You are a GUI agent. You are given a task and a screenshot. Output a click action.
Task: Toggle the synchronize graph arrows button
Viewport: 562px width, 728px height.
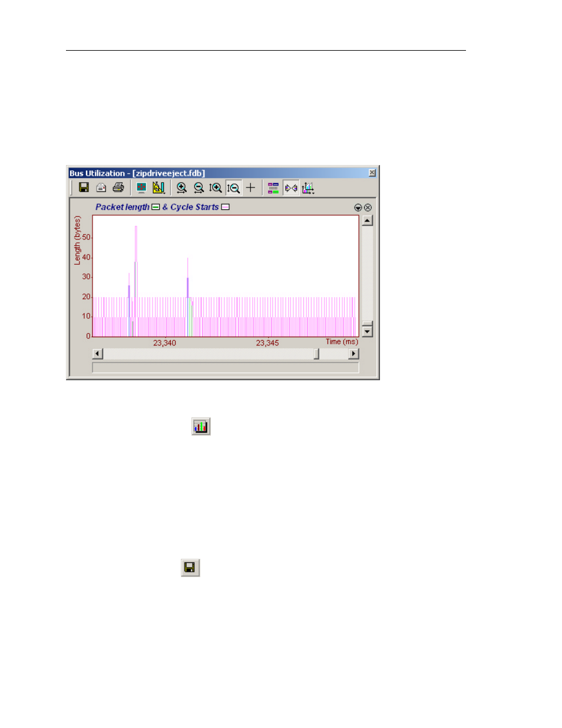pos(291,187)
